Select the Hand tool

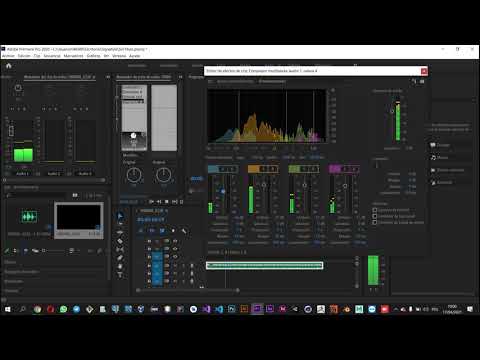click(x=120, y=266)
